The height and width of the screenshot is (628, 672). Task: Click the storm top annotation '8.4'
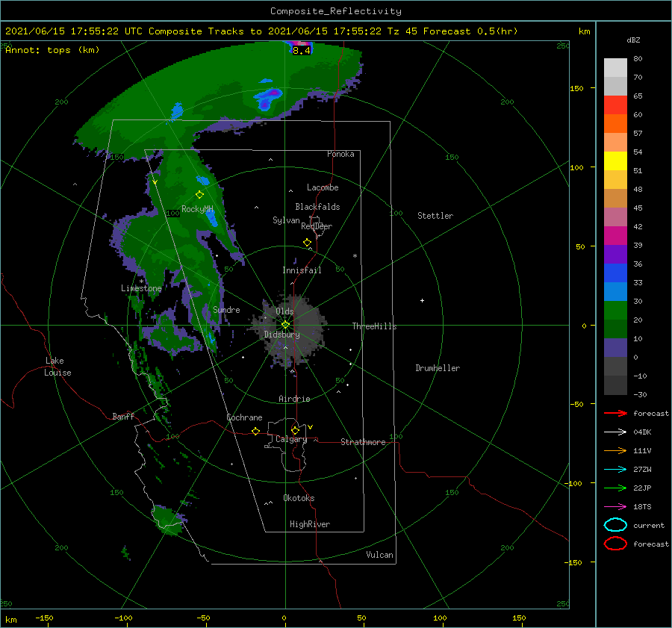point(302,51)
